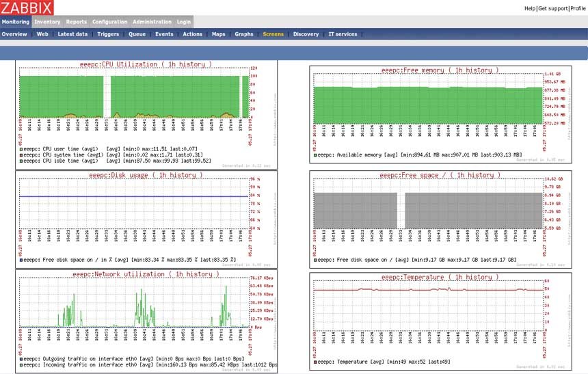Click the '96 %' disk usage axis label
This screenshot has width=588, height=374.
255,179
